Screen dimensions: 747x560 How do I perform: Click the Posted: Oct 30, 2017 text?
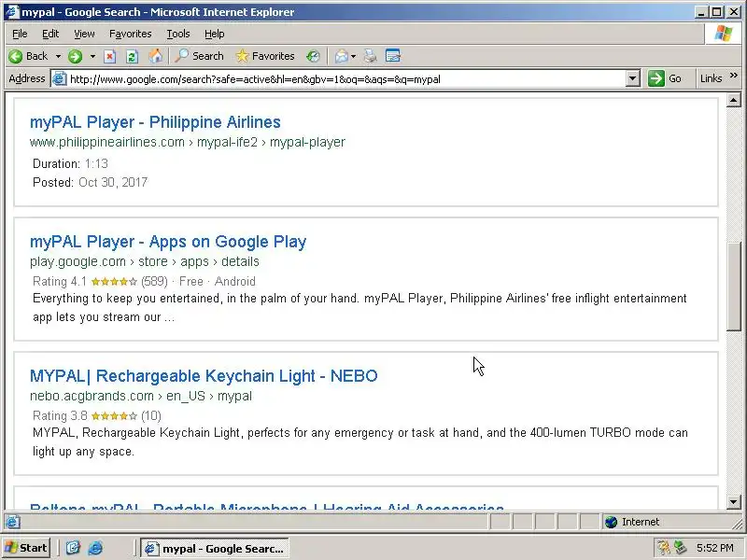click(x=90, y=182)
